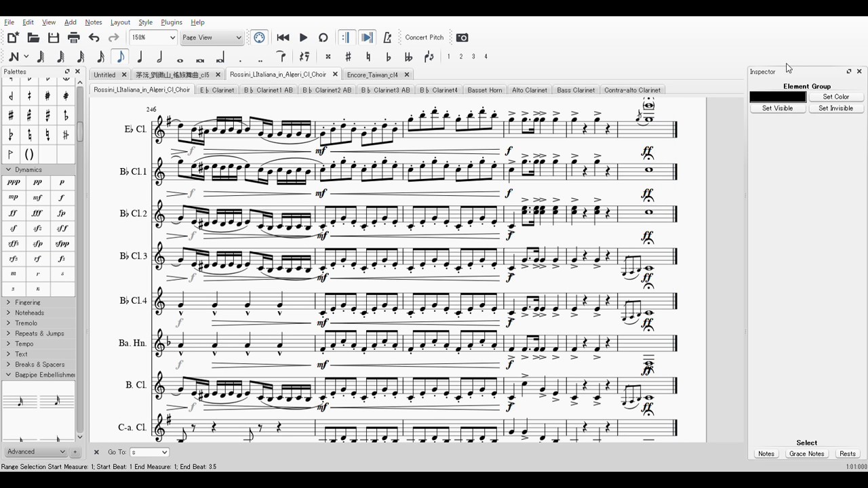Apply a double flat accidental
The height and width of the screenshot is (488, 868).
pyautogui.click(x=408, y=57)
